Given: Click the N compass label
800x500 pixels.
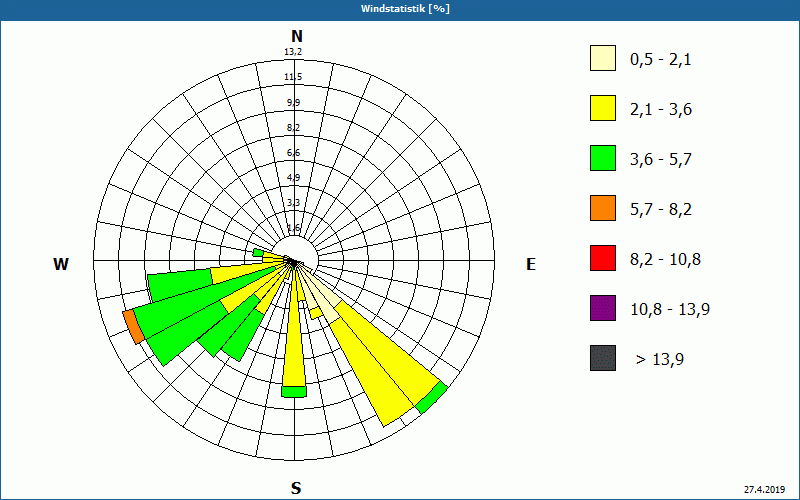Looking at the screenshot, I should (x=296, y=36).
